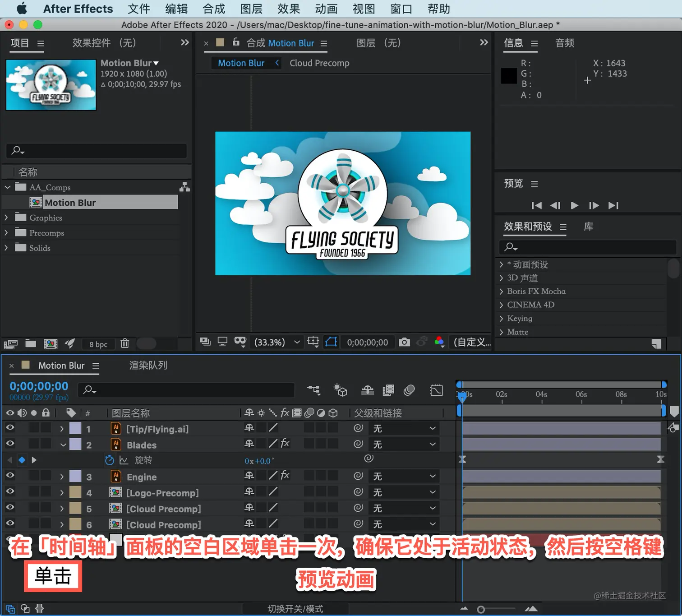
Task: Switch to the 音频 panel tab
Action: pos(565,43)
